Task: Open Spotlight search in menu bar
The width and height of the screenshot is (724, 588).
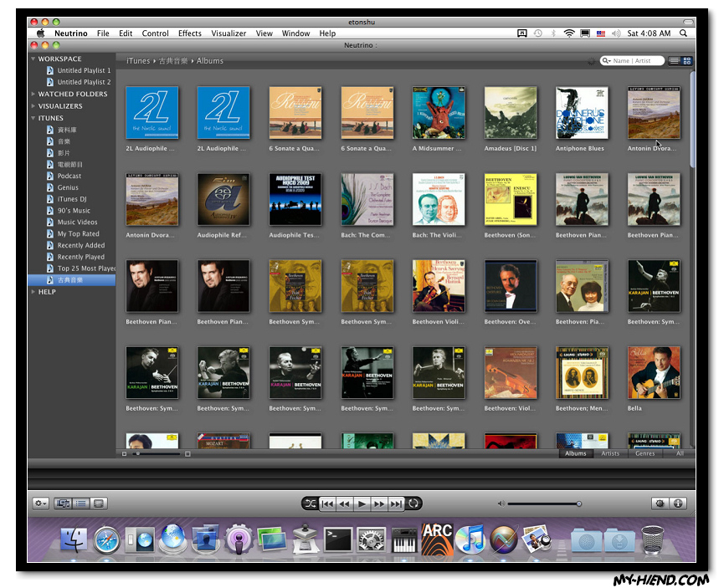Action: pyautogui.click(x=683, y=33)
